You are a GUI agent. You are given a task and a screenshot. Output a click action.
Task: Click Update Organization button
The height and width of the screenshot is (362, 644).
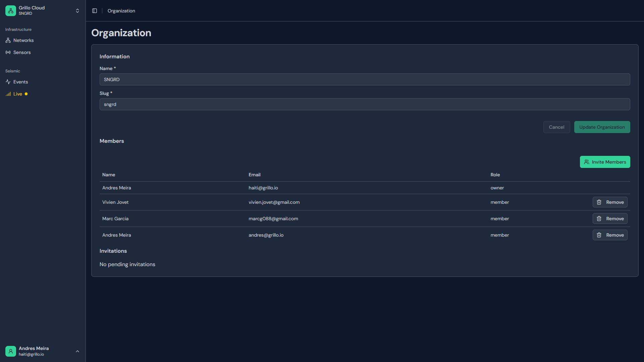(x=602, y=127)
